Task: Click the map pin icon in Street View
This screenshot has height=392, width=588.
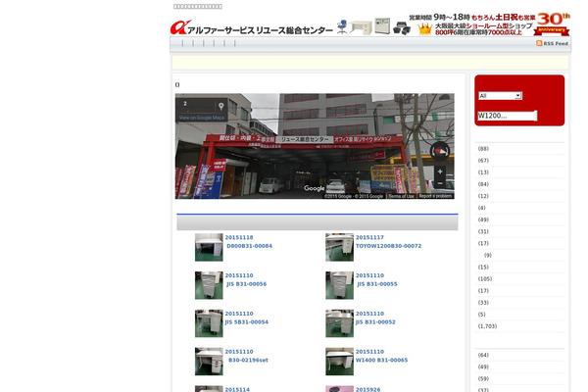Action: (x=221, y=106)
